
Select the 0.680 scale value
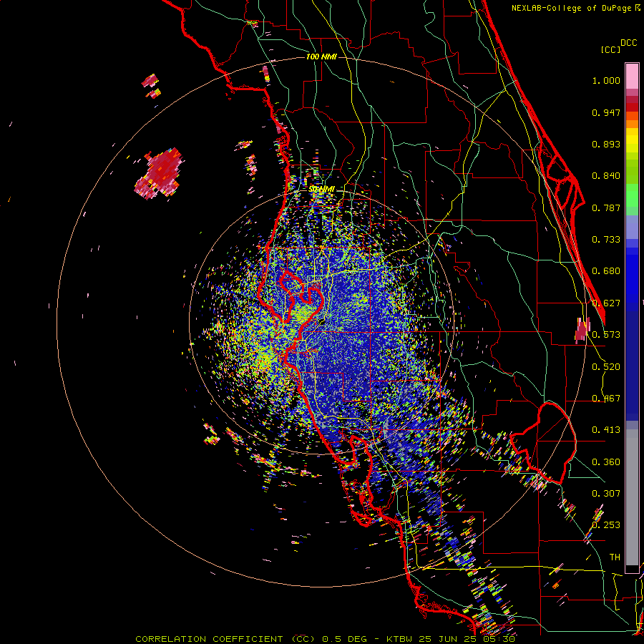tap(606, 271)
